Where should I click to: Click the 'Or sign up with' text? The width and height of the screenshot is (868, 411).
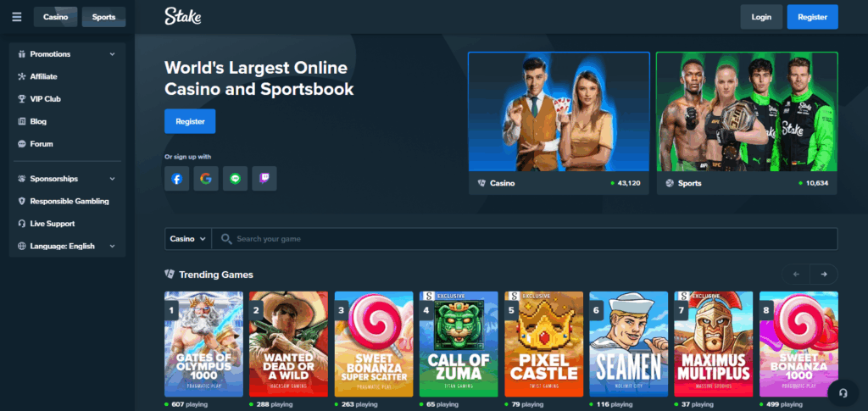click(187, 157)
